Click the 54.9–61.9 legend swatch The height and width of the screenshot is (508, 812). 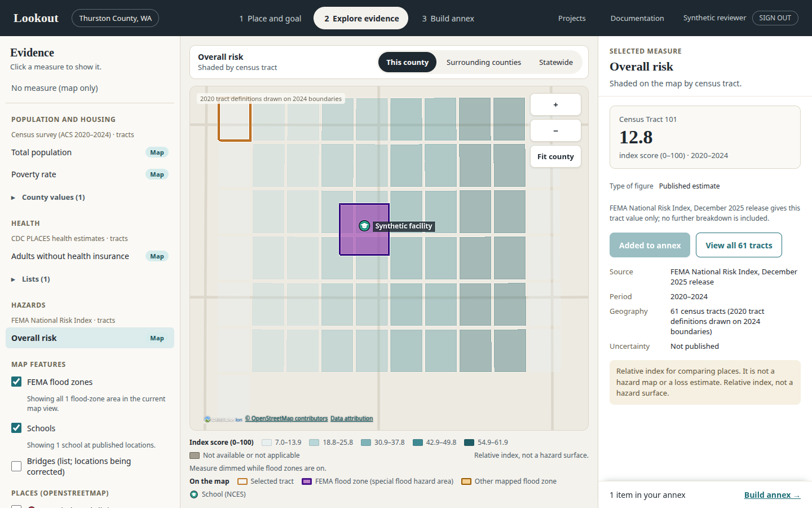tap(469, 443)
